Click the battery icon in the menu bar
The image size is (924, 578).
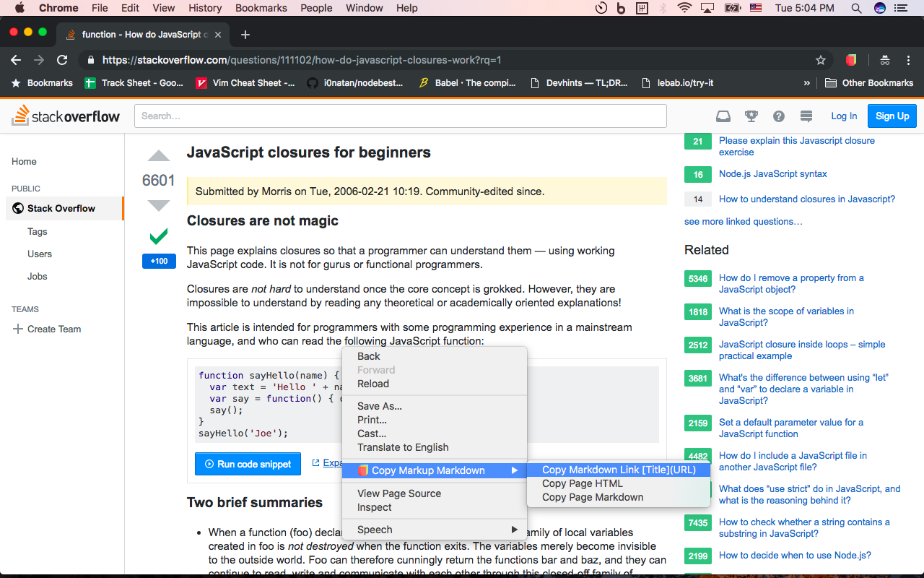pyautogui.click(x=732, y=8)
